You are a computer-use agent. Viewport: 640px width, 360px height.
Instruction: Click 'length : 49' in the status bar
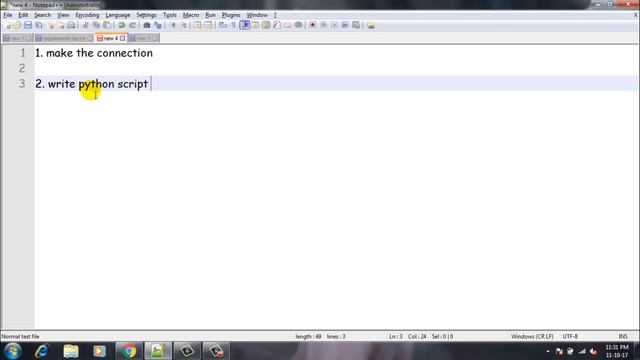coord(308,336)
